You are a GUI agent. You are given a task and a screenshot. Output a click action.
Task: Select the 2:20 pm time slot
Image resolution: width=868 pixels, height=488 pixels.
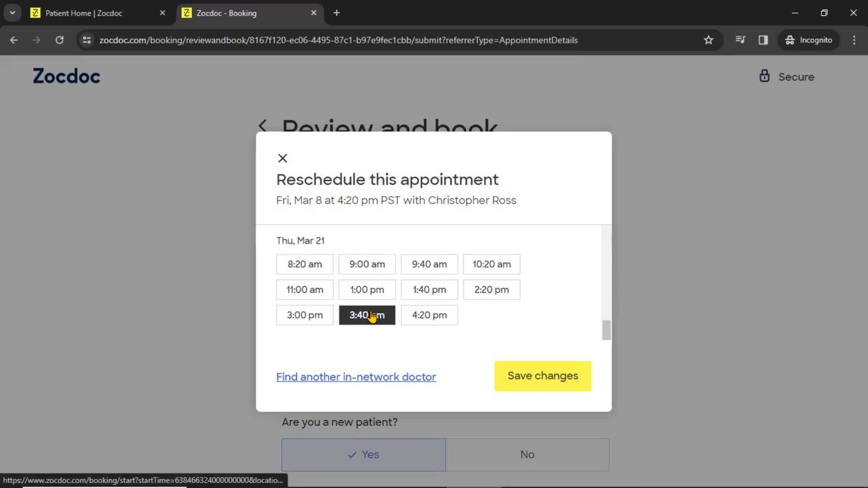492,290
